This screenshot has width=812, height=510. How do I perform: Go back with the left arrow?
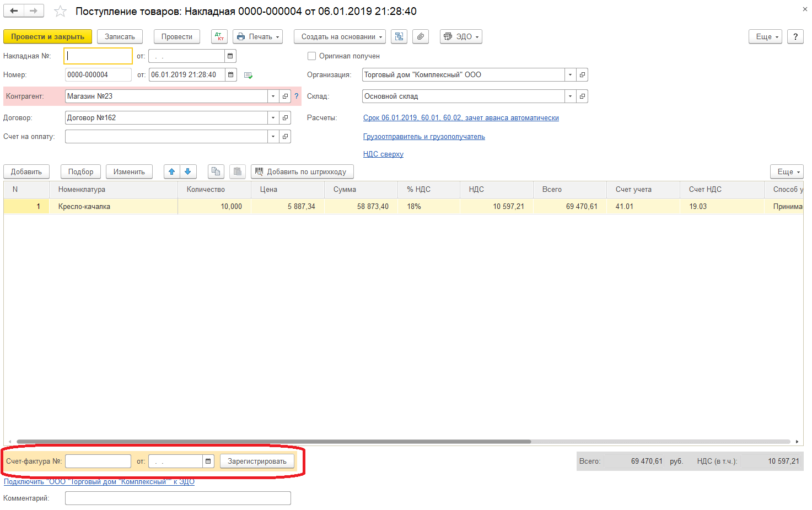[x=14, y=11]
